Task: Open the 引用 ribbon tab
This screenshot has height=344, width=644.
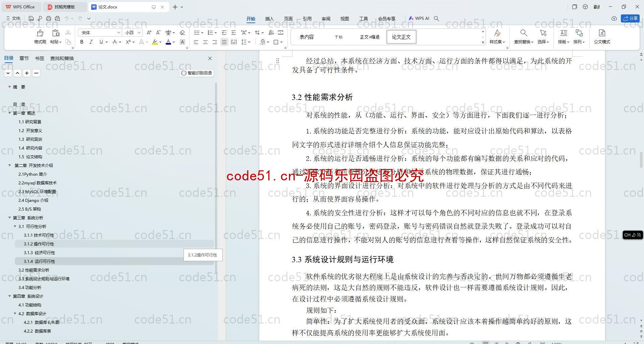Action: pos(307,19)
